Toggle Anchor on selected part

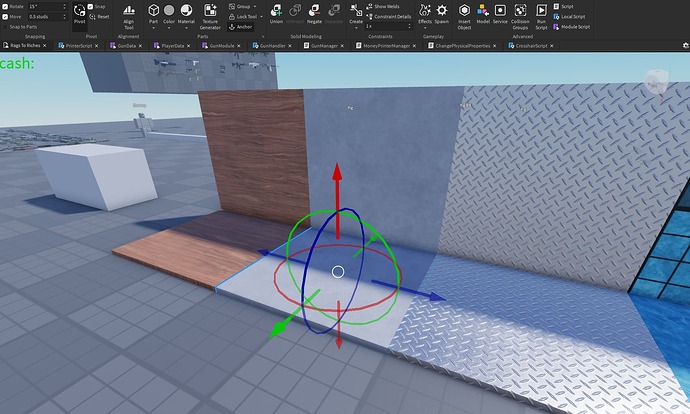pos(240,27)
